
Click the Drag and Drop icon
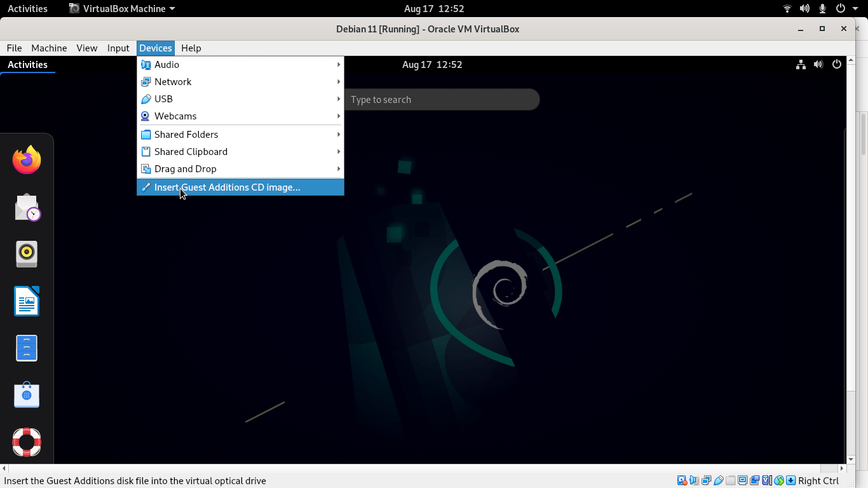click(146, 168)
